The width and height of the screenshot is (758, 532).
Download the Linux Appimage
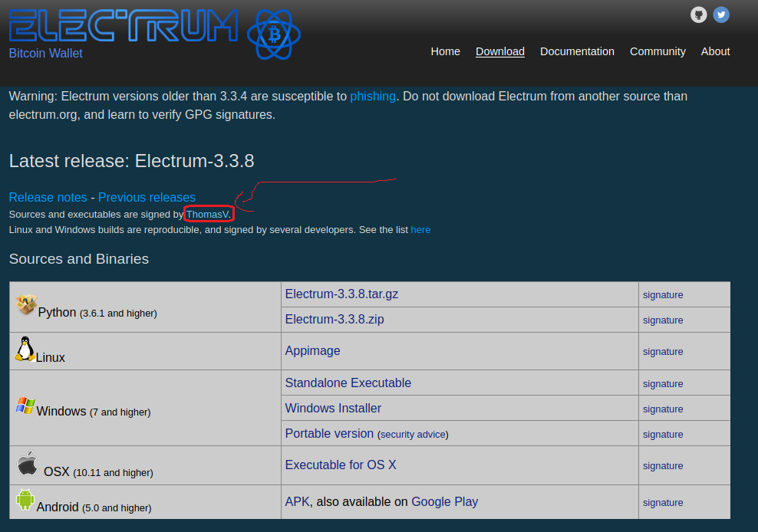pyautogui.click(x=313, y=351)
